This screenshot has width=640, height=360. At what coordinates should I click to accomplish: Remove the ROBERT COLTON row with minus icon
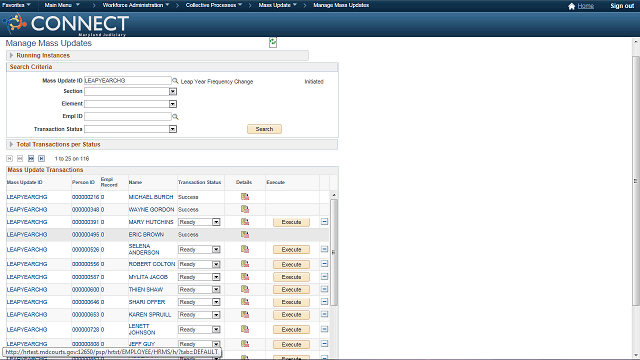click(324, 264)
